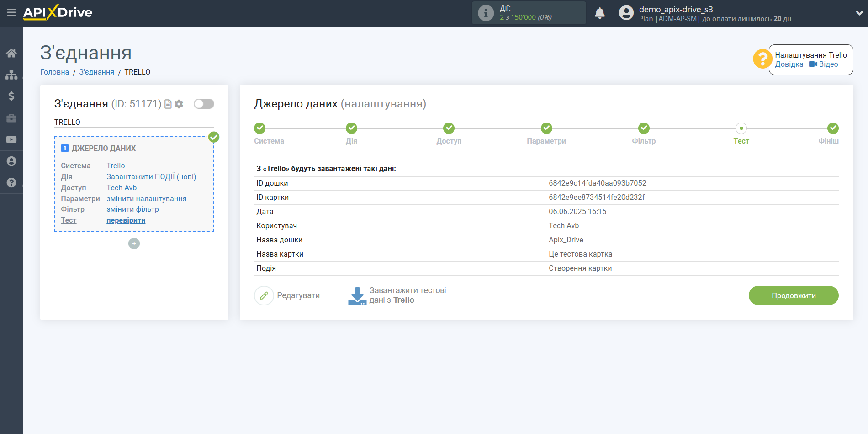Click the actions info icon

point(486,13)
